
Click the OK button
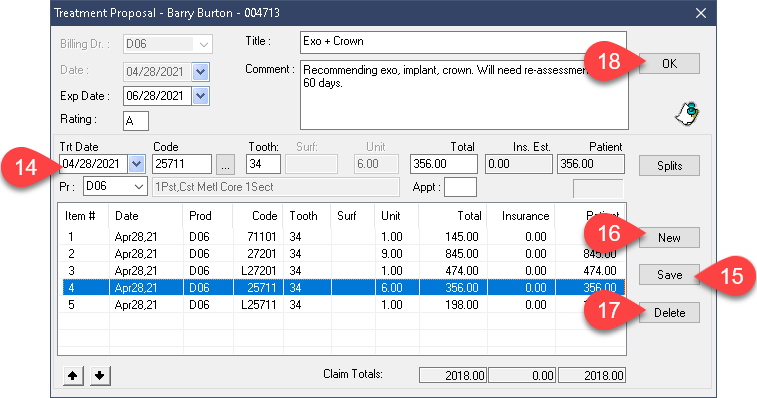[x=669, y=64]
